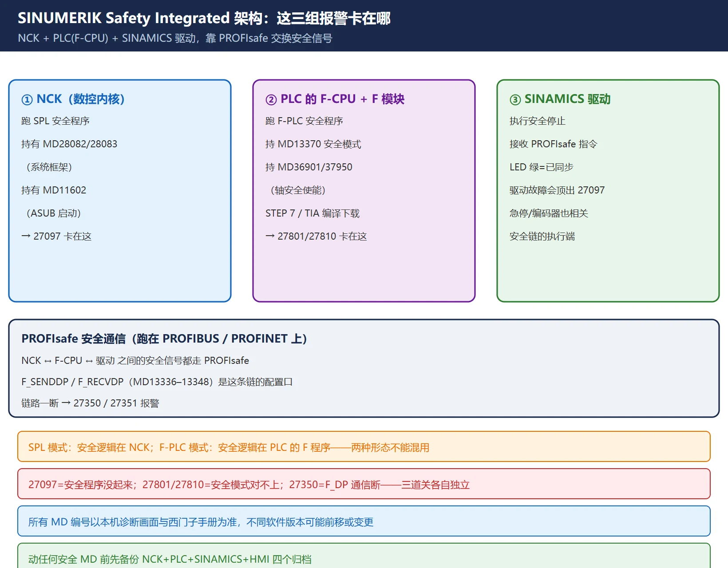Click the line "持有 MD11602"

point(54,190)
